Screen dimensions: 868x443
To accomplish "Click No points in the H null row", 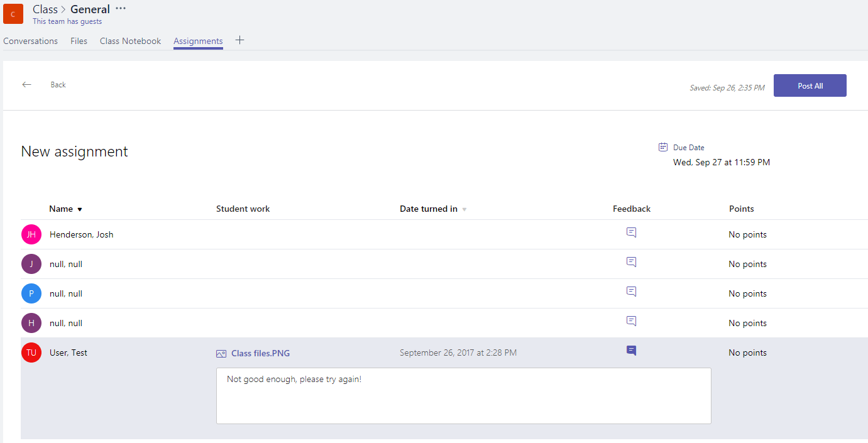I will [748, 323].
